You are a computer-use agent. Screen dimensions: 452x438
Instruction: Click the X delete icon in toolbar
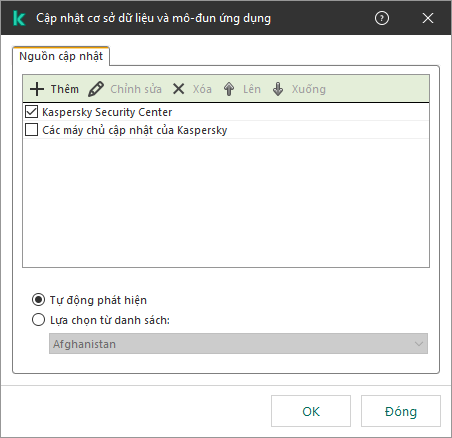click(x=179, y=89)
